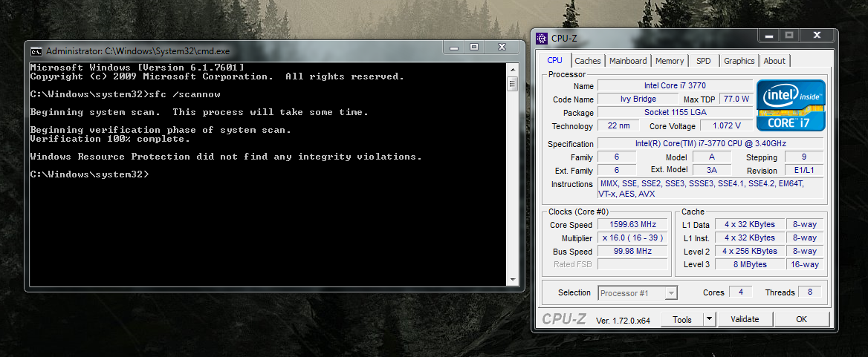The image size is (868, 357).
Task: Click the Specification field text
Action: pos(710,144)
